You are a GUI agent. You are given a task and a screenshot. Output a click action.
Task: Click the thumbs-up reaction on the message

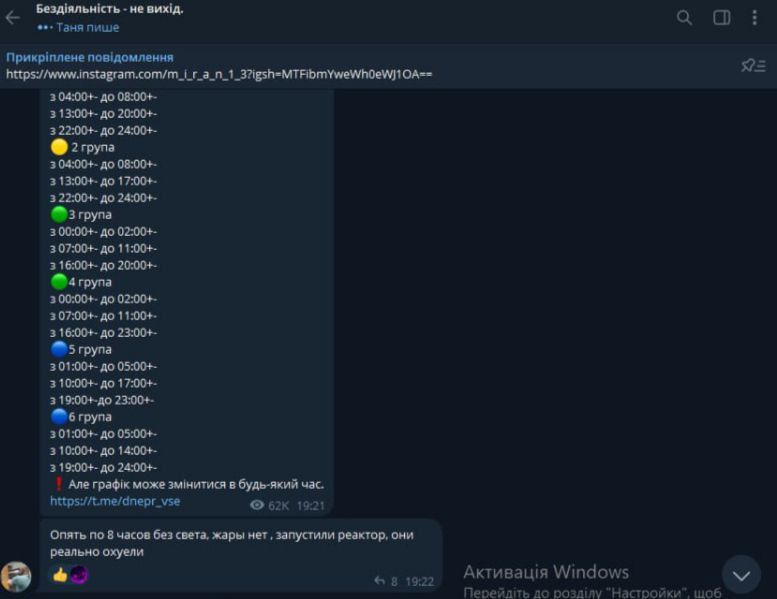point(60,574)
